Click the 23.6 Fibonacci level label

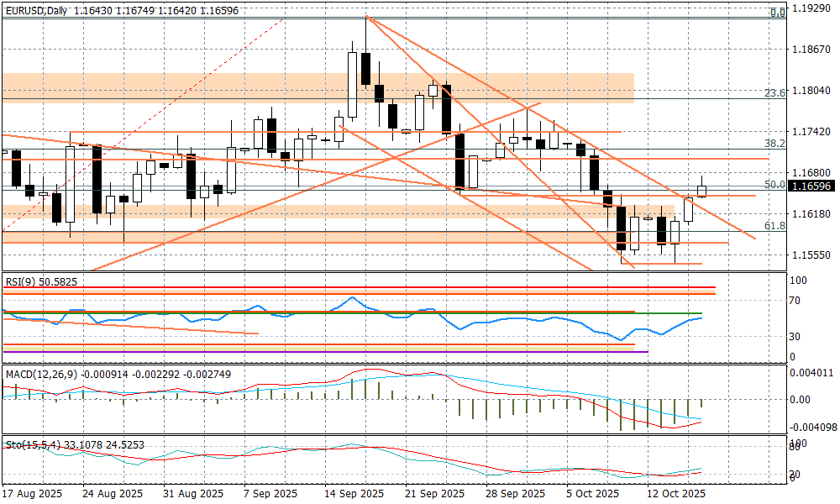point(775,93)
